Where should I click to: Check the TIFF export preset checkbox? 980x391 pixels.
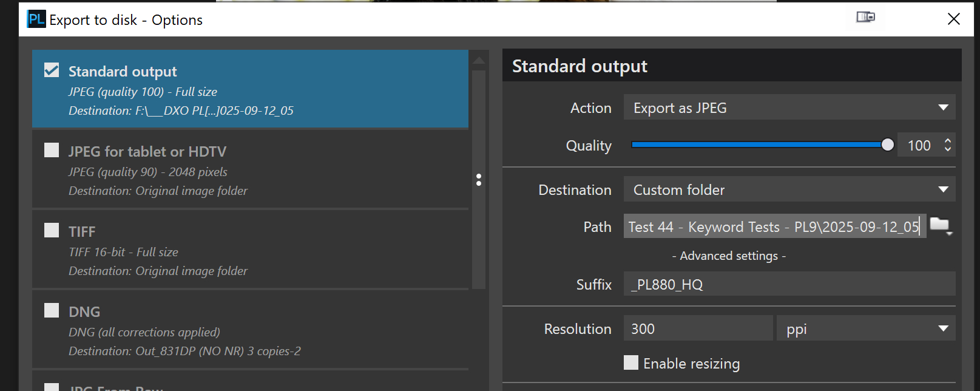[x=52, y=230]
